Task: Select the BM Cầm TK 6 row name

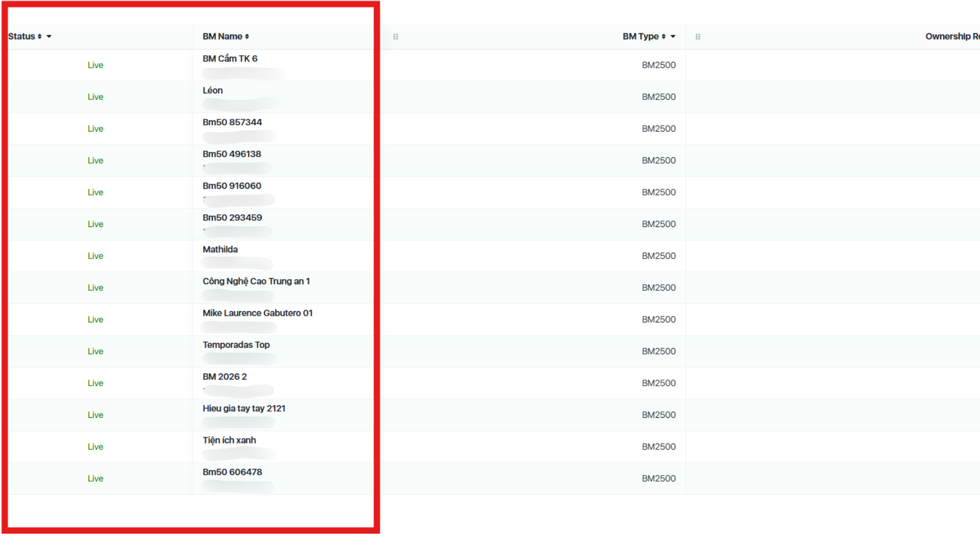Action: tap(230, 59)
